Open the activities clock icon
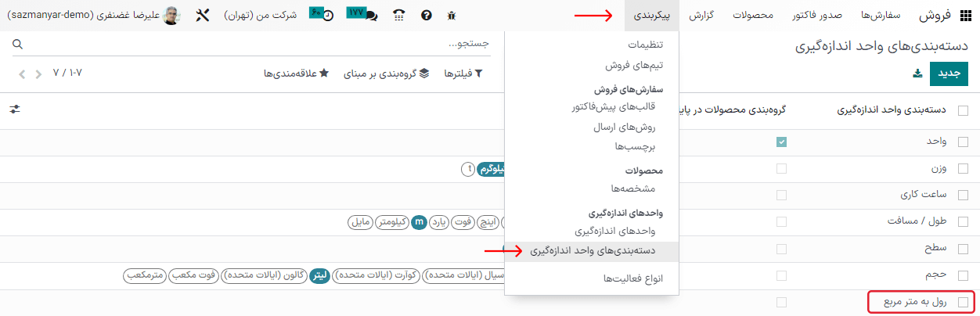Screen dimensions: 980x316 click(321, 14)
